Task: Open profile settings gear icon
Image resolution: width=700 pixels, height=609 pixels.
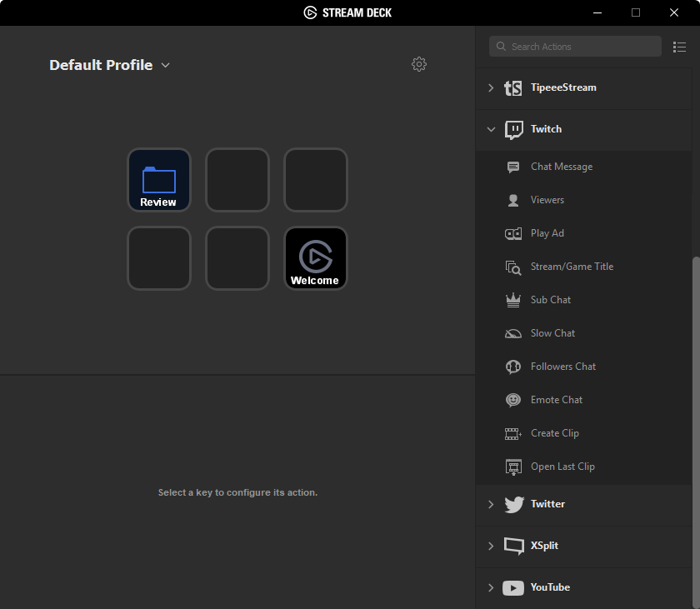Action: point(418,64)
